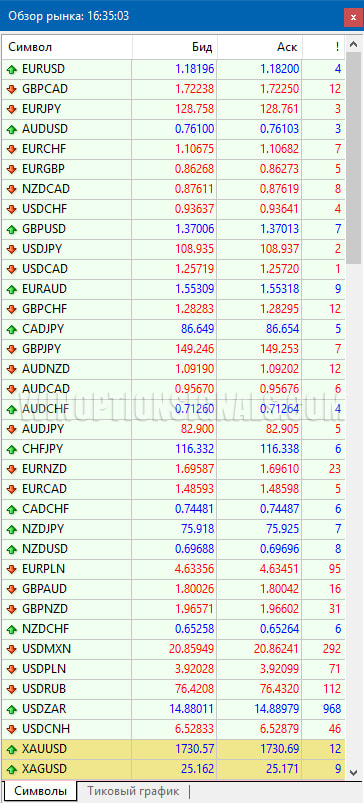The width and height of the screenshot is (364, 804).
Task: Click the green arrow icon next to USDZAR
Action: (x=11, y=710)
